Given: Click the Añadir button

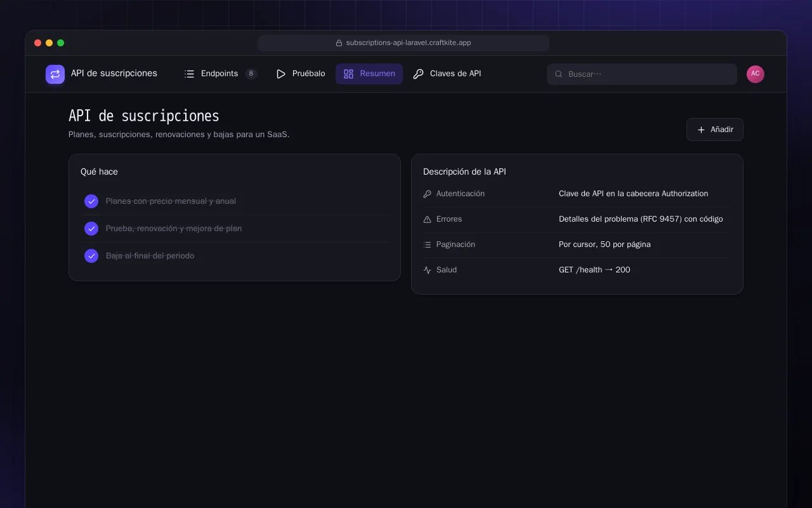Looking at the screenshot, I should pos(714,130).
